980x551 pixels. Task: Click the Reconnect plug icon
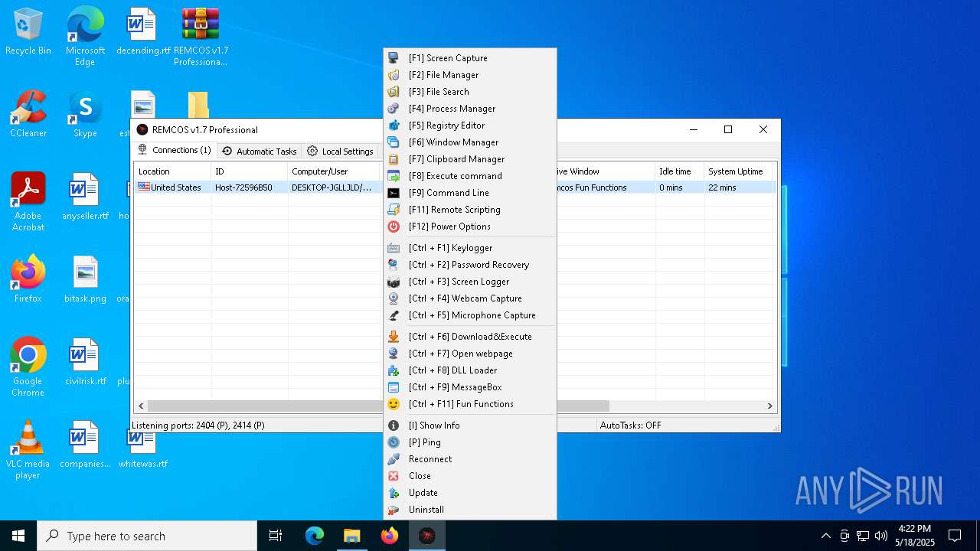point(394,459)
